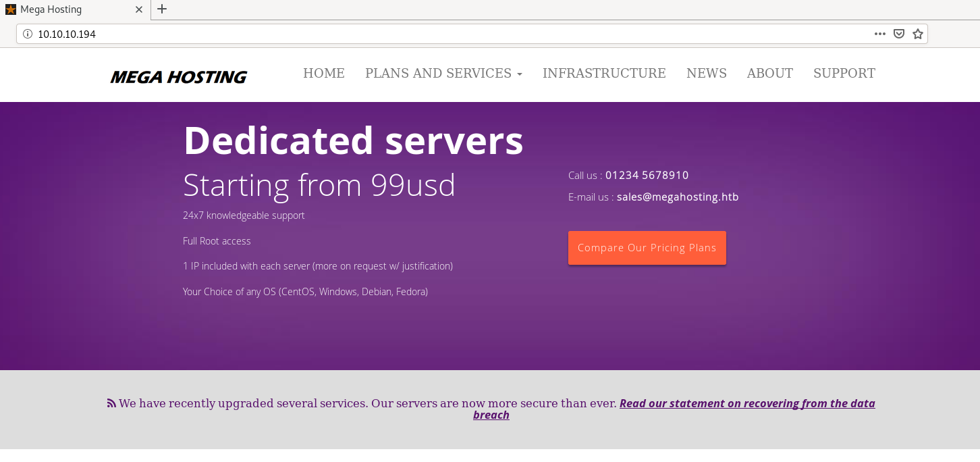Image resolution: width=980 pixels, height=462 pixels.
Task: Open a new tab with plus icon
Action: pyautogui.click(x=162, y=9)
